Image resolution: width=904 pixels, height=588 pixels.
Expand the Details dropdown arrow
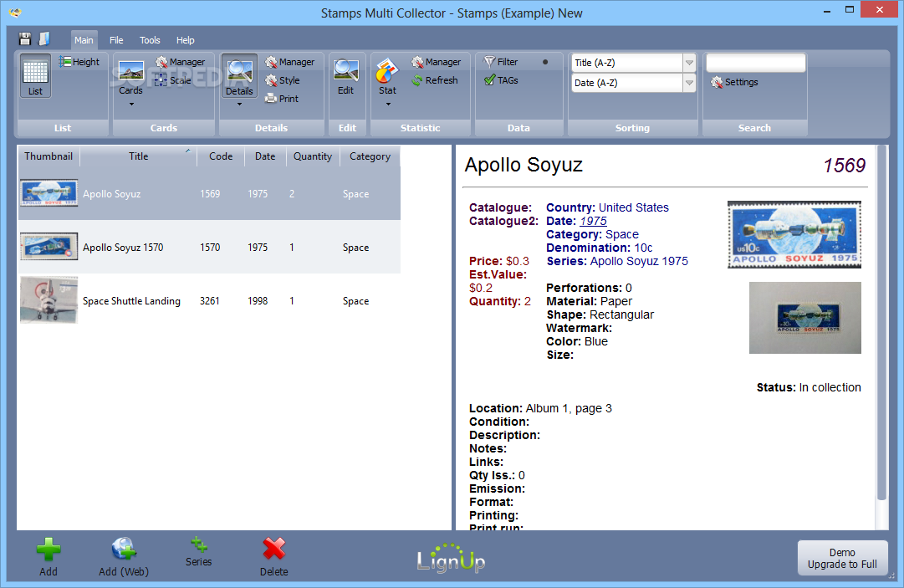click(x=239, y=105)
